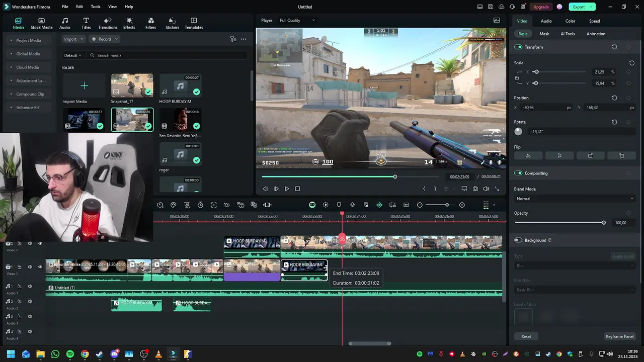Image resolution: width=644 pixels, height=362 pixels.
Task: Click the player progress bar
Action: click(x=350, y=176)
